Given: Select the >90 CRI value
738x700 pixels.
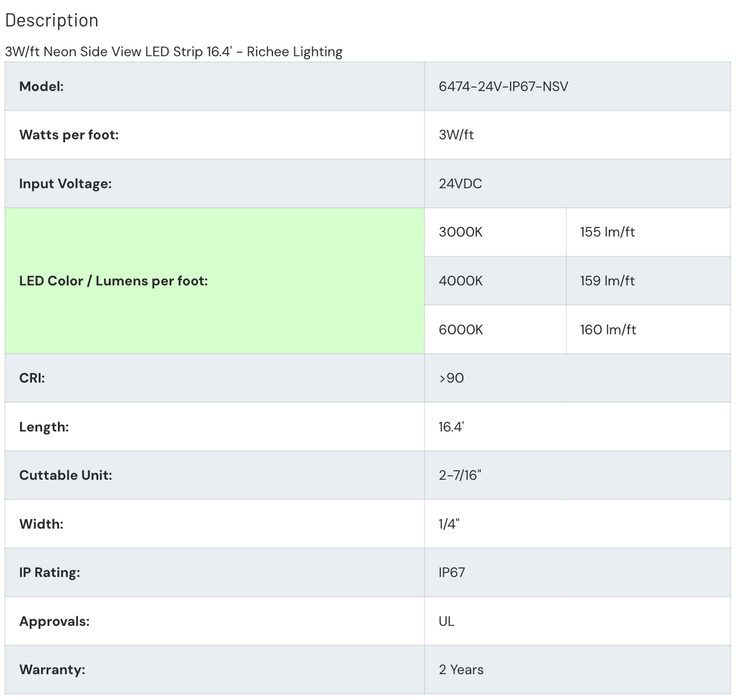Looking at the screenshot, I should 451,378.
